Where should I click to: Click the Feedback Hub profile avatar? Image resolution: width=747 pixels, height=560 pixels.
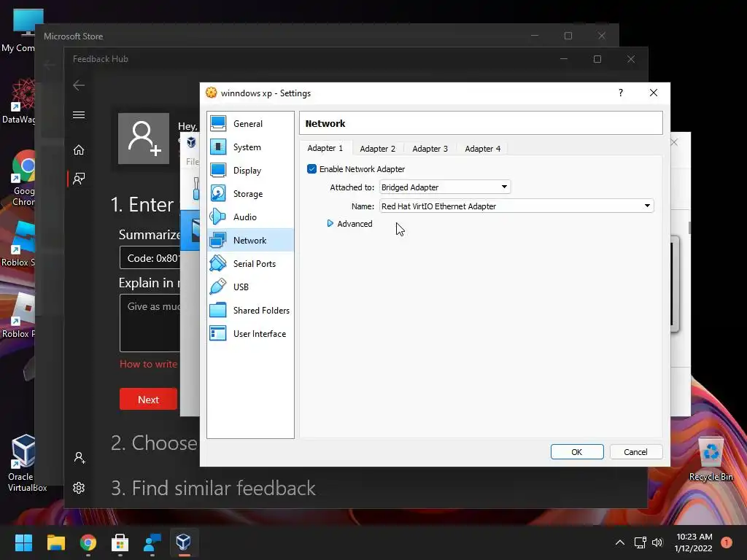[144, 139]
